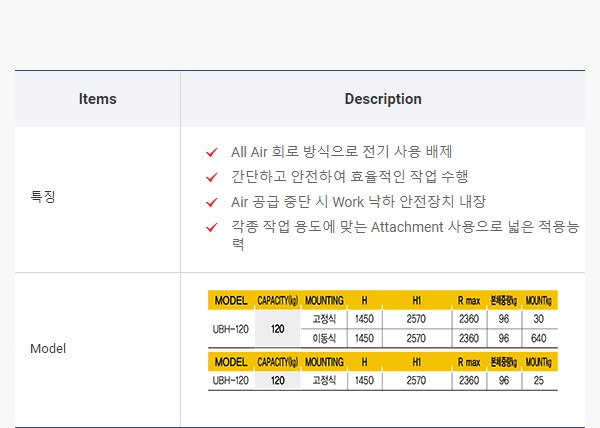Click the checkmark beside "간단하고 안전하여" line

click(x=211, y=177)
